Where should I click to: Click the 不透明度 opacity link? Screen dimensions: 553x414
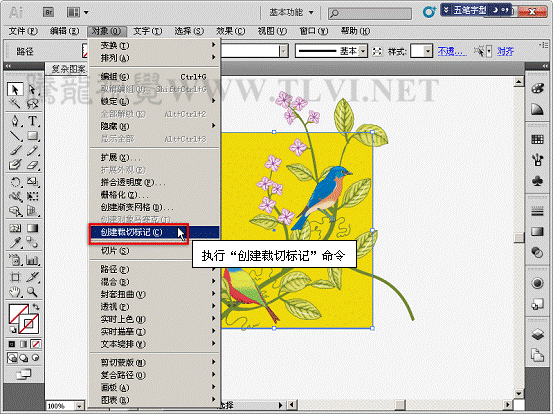click(x=452, y=51)
